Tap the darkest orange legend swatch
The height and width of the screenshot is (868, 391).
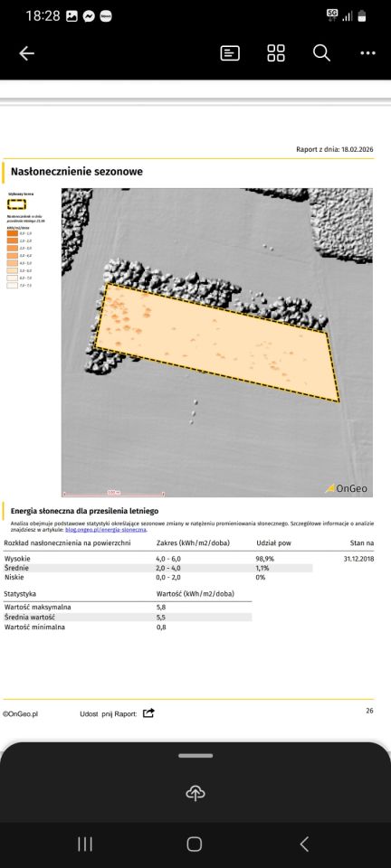point(13,234)
